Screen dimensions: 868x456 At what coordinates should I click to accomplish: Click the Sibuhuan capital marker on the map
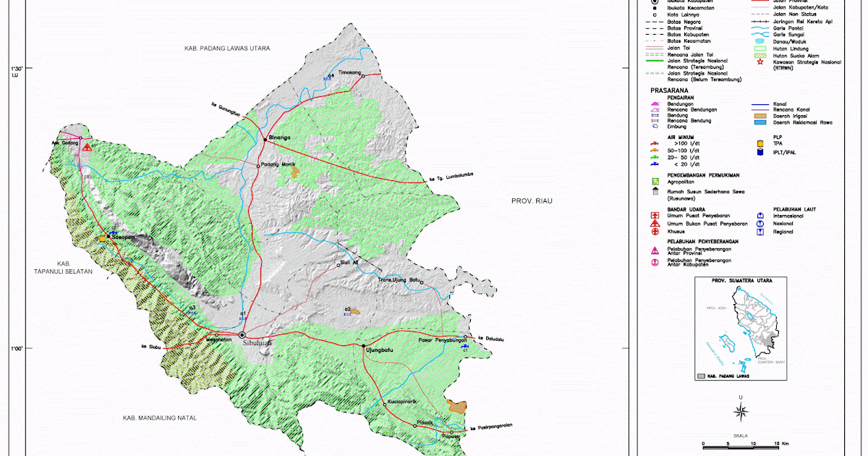coord(242,335)
